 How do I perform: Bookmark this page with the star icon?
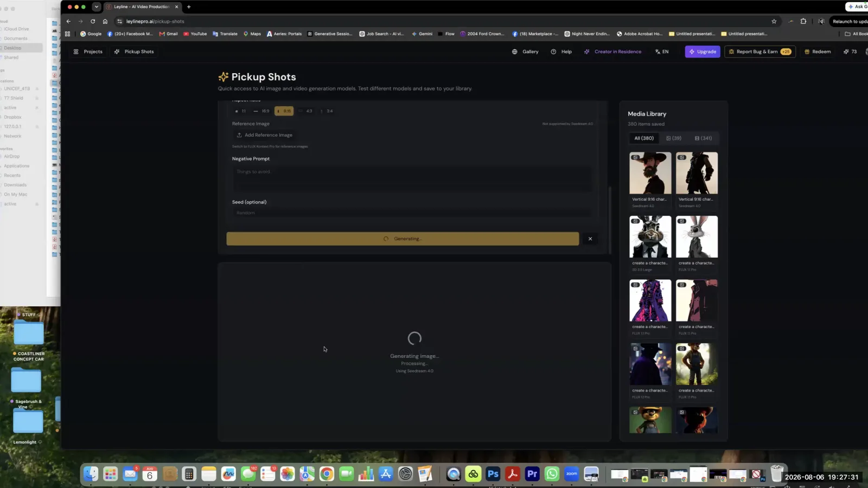tap(774, 21)
